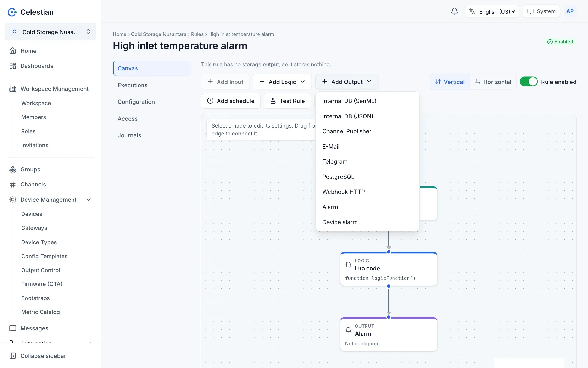588x368 pixels.
Task: Select Webhook HTTP output option
Action: click(x=367, y=192)
